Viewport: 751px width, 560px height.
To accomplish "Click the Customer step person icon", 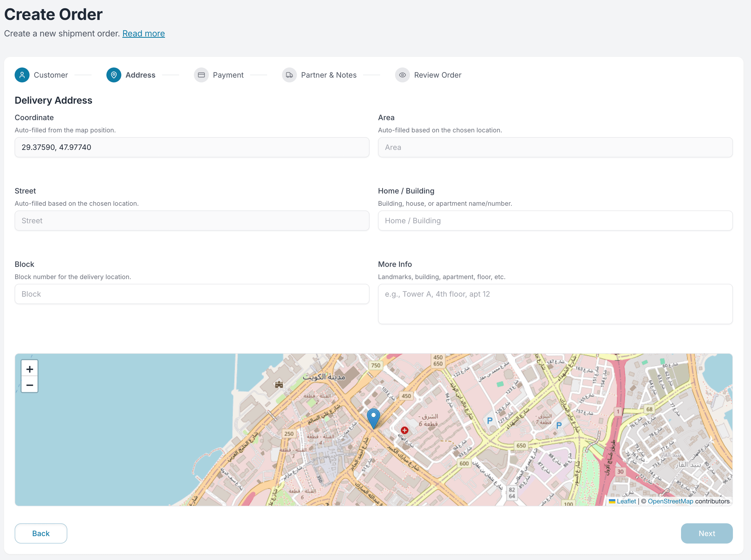I will [22, 75].
